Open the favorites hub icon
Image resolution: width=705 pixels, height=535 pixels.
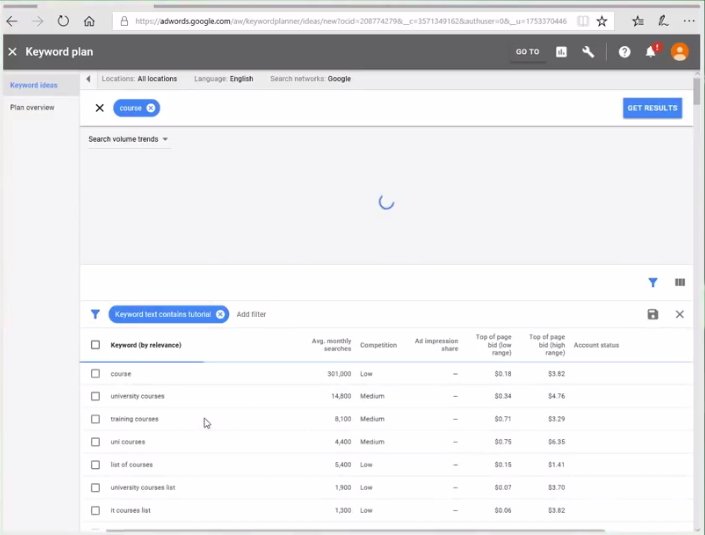pos(638,21)
